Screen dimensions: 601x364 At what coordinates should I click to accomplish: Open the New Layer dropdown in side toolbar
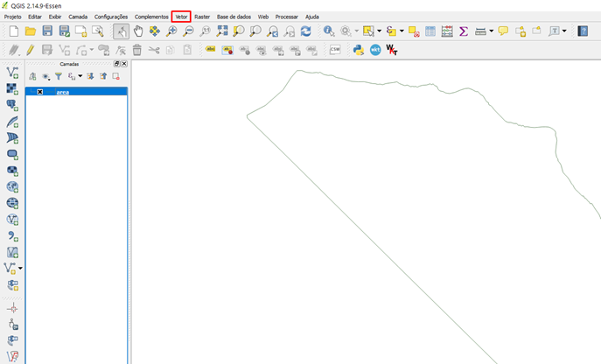point(20,268)
